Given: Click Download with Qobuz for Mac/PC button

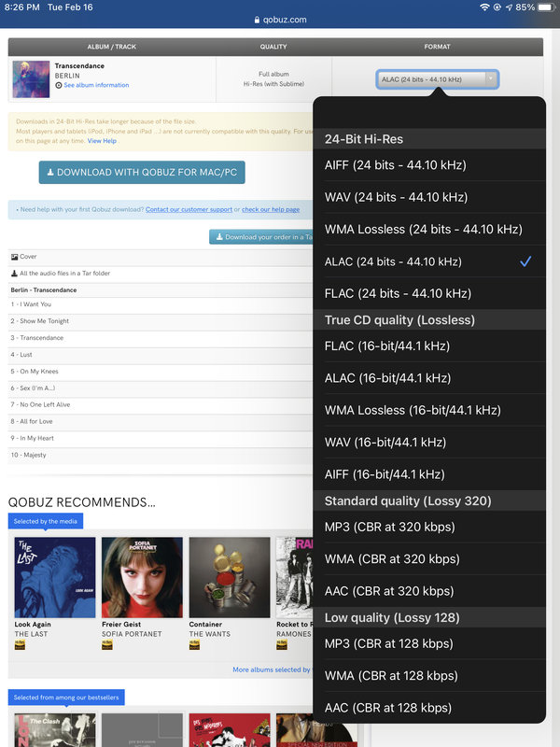Looking at the screenshot, I should [x=142, y=173].
